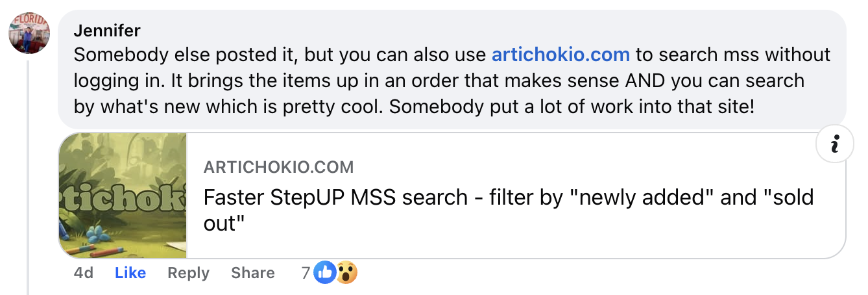Viewport: 868px width, 295px height.
Task: Reply to Jennifer's comment
Action: 188,274
